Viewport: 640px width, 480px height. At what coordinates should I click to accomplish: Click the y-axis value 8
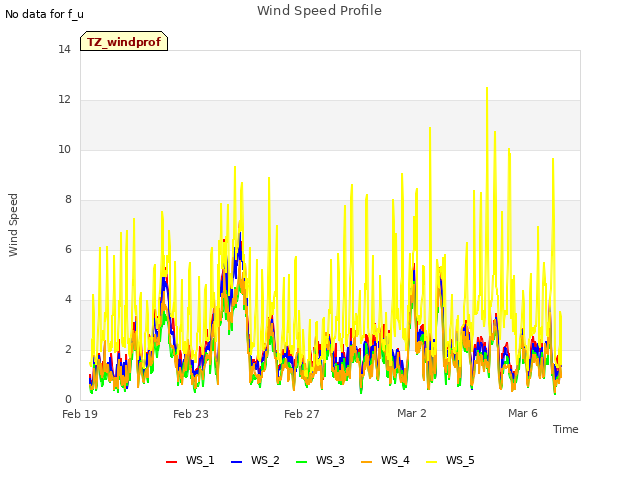pyautogui.click(x=68, y=199)
